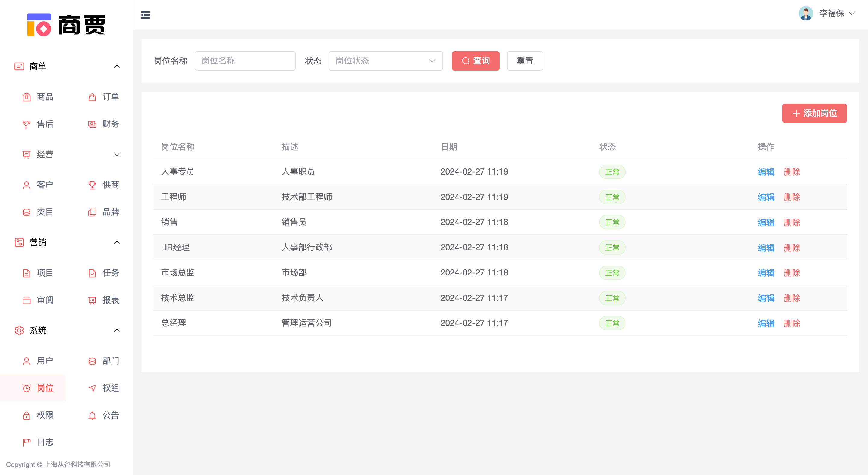Screen dimensions: 868x475
Task: Select the 商品 icon in sidebar
Action: 26,97
